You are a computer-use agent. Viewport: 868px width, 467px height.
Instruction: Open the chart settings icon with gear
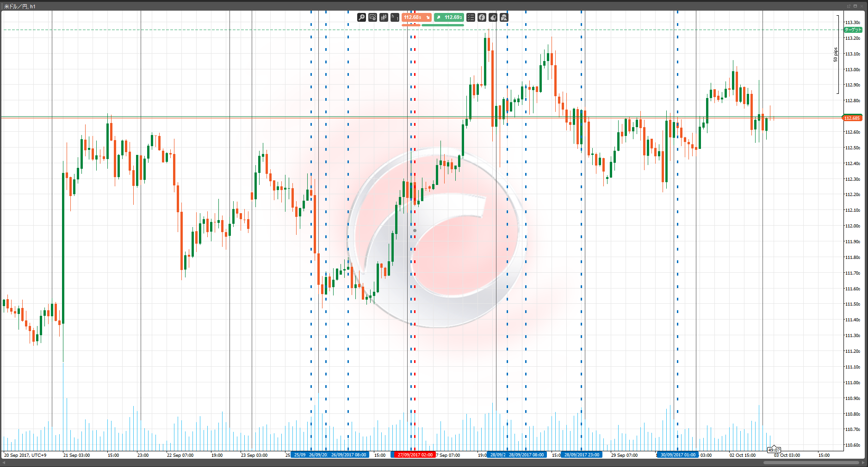pos(372,18)
